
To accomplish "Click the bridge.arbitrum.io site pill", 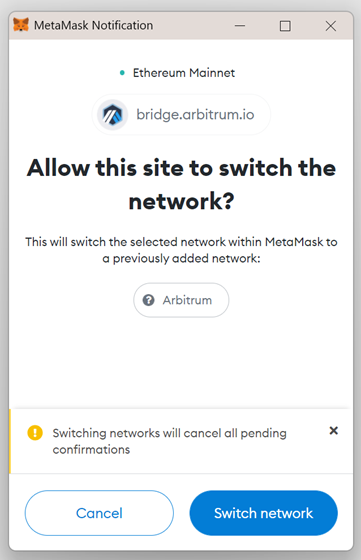I will (x=181, y=115).
